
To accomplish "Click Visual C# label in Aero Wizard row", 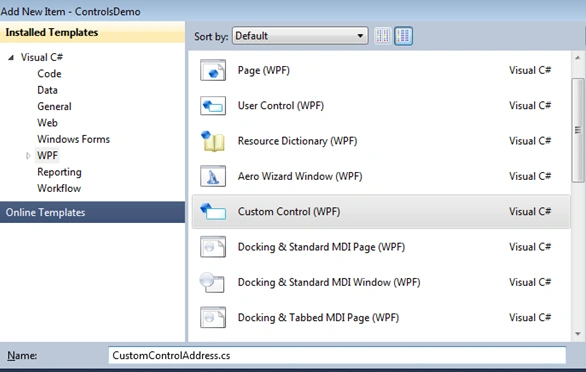I will [x=530, y=176].
